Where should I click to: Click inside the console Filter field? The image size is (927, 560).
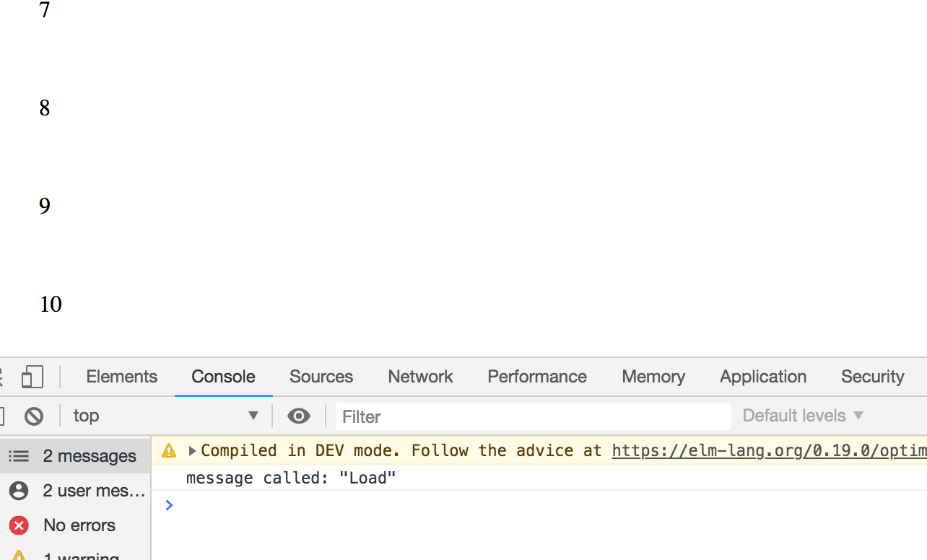pos(505,416)
